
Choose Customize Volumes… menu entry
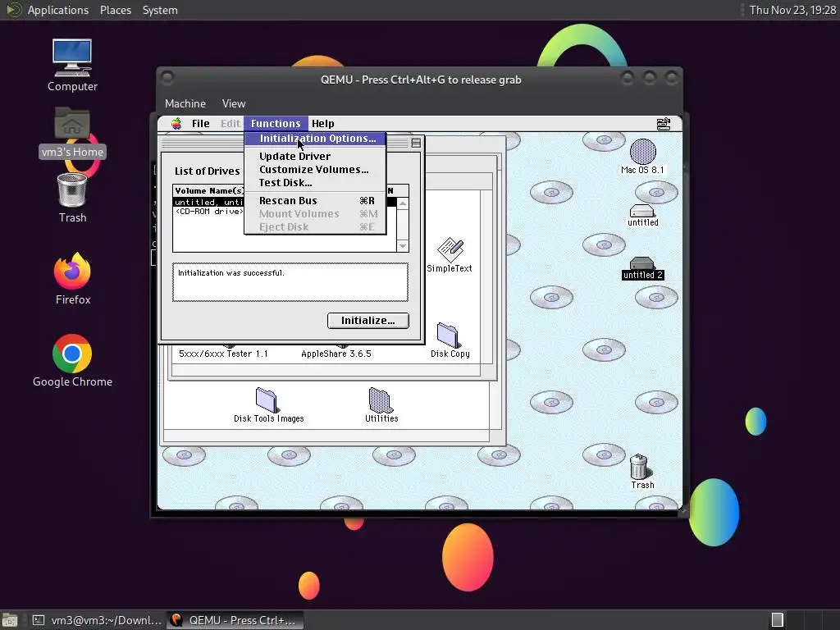(x=315, y=170)
